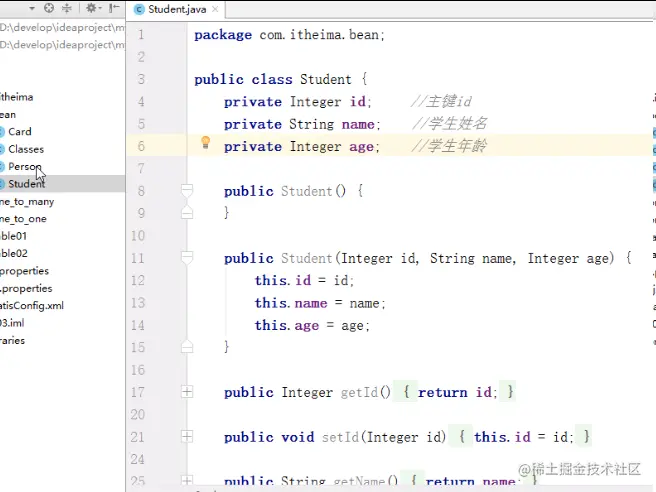Hide the project tool window
This screenshot has height=492, width=656.
pos(114,8)
